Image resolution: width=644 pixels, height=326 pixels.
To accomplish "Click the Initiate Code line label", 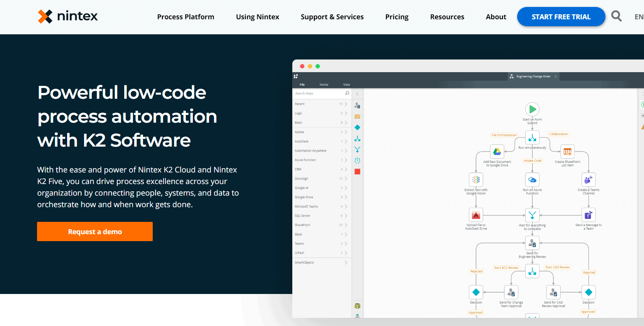I will click(x=533, y=160).
